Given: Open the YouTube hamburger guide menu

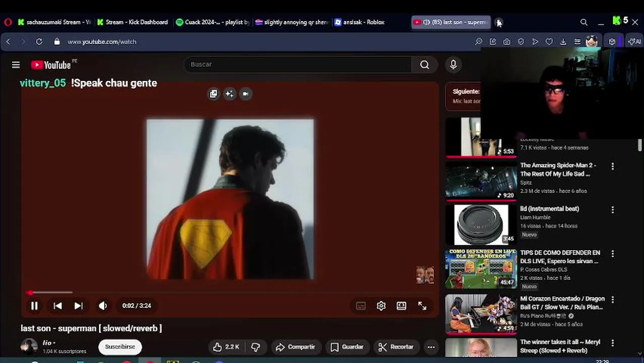Looking at the screenshot, I should 16,65.
